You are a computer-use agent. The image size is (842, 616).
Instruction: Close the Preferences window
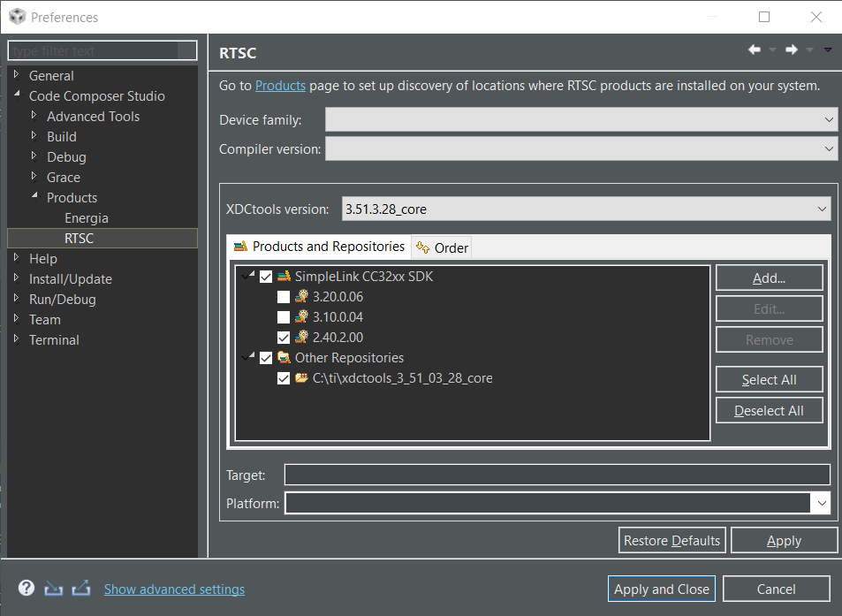(x=816, y=17)
